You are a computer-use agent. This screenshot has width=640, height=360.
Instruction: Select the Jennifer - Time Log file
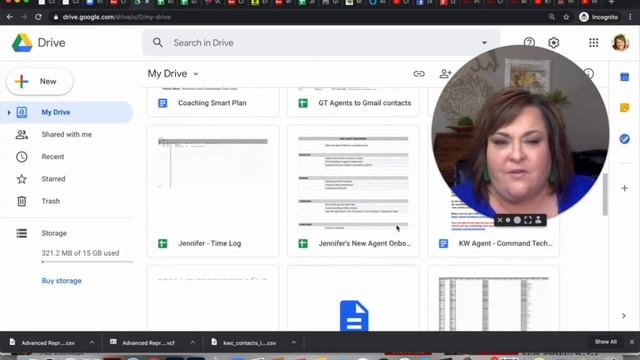[213, 191]
